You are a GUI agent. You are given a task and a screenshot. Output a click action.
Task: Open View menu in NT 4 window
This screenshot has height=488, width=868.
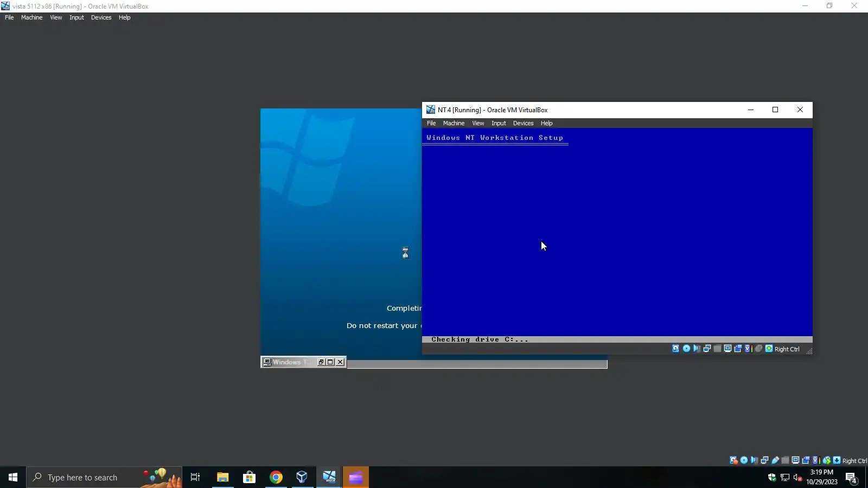(x=478, y=123)
